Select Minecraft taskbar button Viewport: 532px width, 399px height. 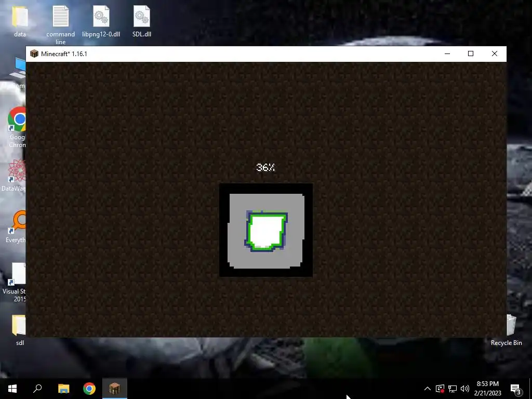pyautogui.click(x=115, y=389)
